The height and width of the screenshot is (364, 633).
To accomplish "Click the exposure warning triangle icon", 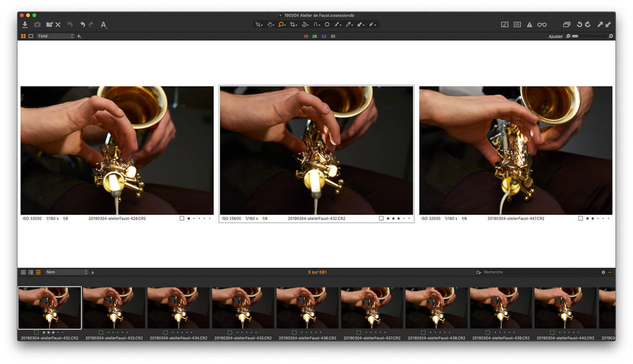I will [529, 24].
